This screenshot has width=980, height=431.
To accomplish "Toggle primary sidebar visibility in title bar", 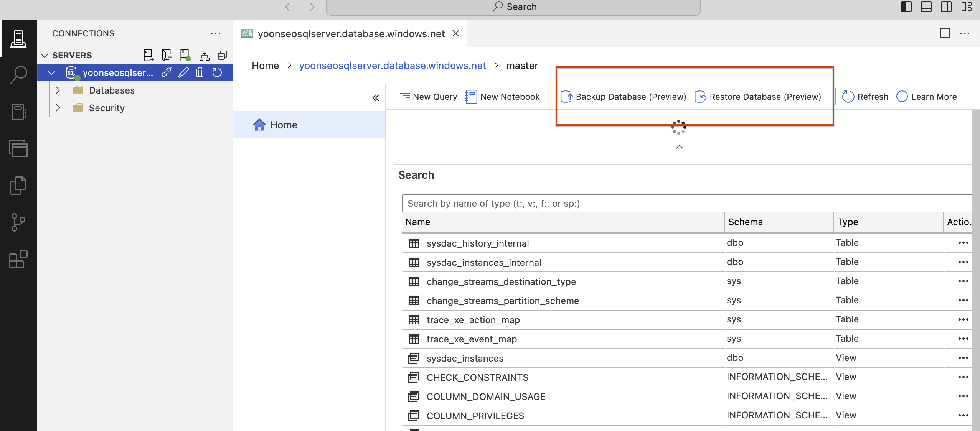I will pyautogui.click(x=906, y=7).
